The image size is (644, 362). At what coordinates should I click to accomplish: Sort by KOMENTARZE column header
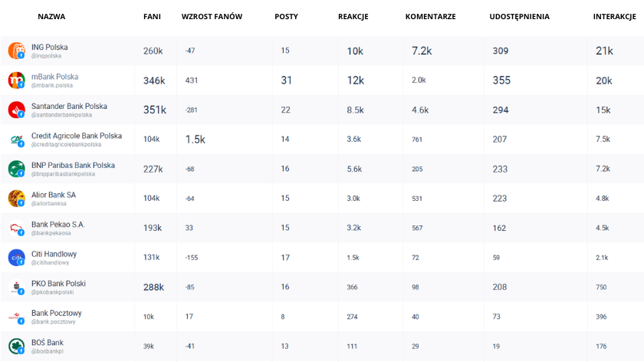[x=430, y=16]
